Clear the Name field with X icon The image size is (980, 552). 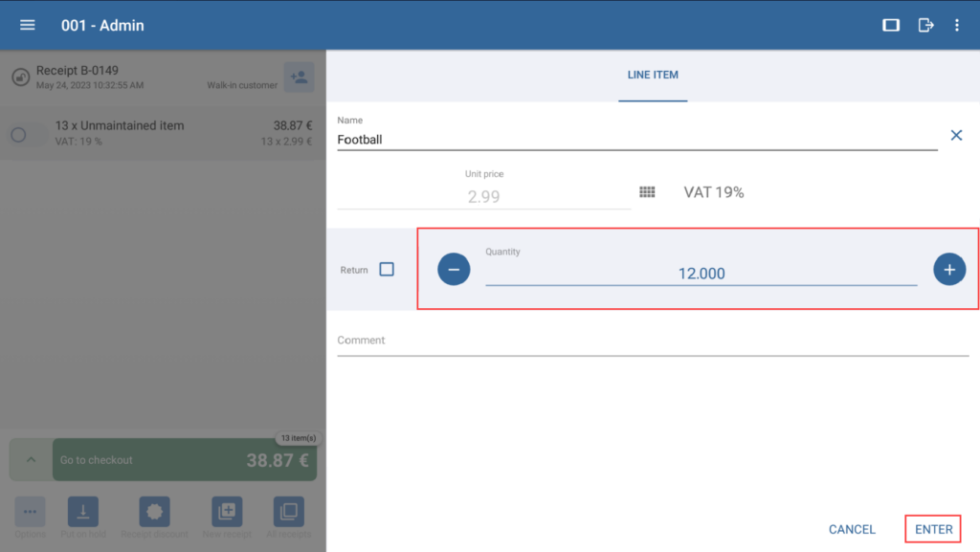point(956,136)
